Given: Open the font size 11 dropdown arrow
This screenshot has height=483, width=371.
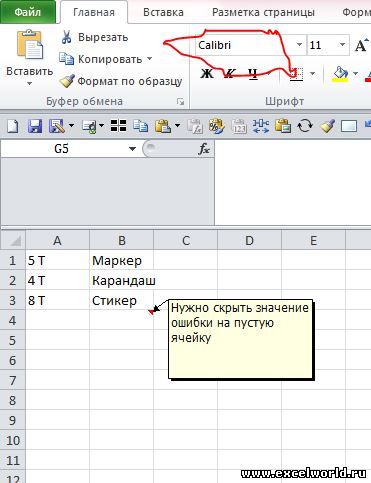Looking at the screenshot, I should (342, 44).
